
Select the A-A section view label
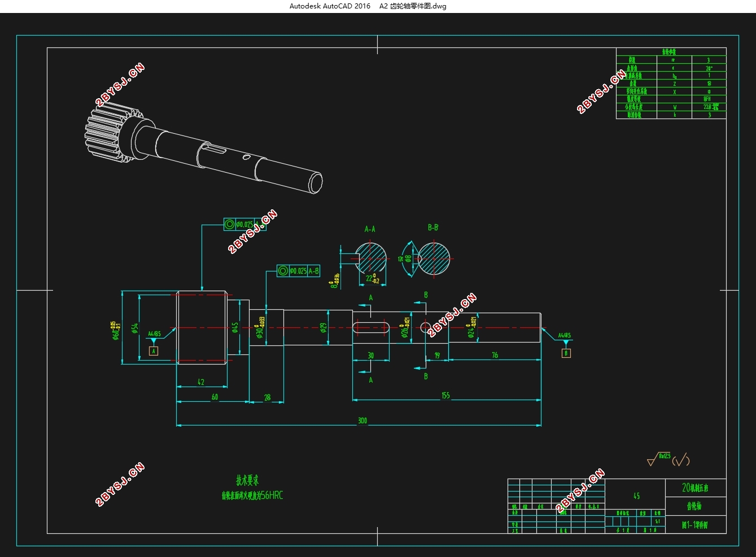point(370,229)
